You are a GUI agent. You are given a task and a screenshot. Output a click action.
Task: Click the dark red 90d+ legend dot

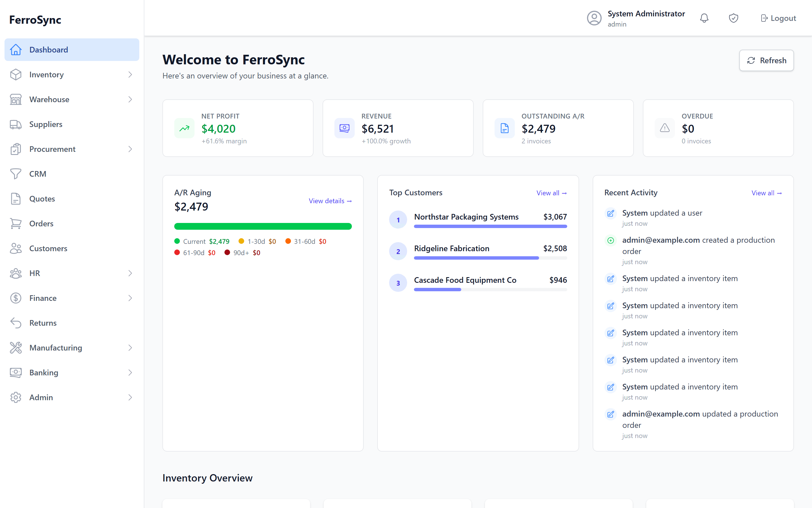pyautogui.click(x=227, y=252)
